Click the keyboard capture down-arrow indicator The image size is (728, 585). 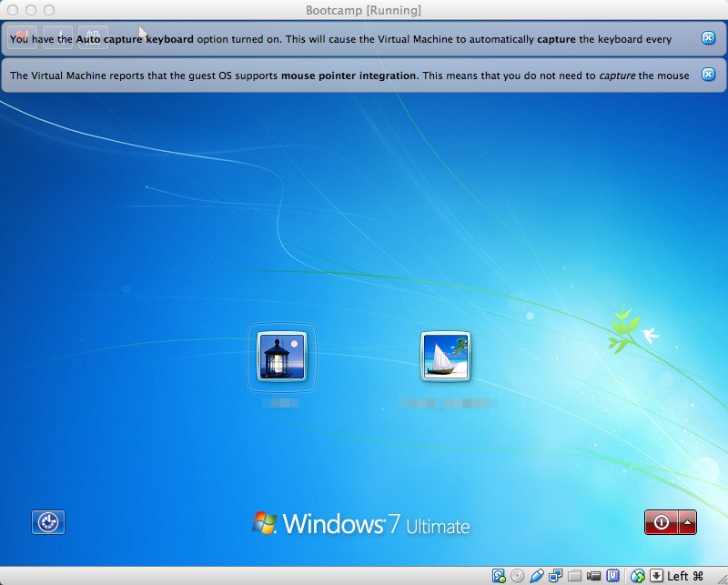656,576
